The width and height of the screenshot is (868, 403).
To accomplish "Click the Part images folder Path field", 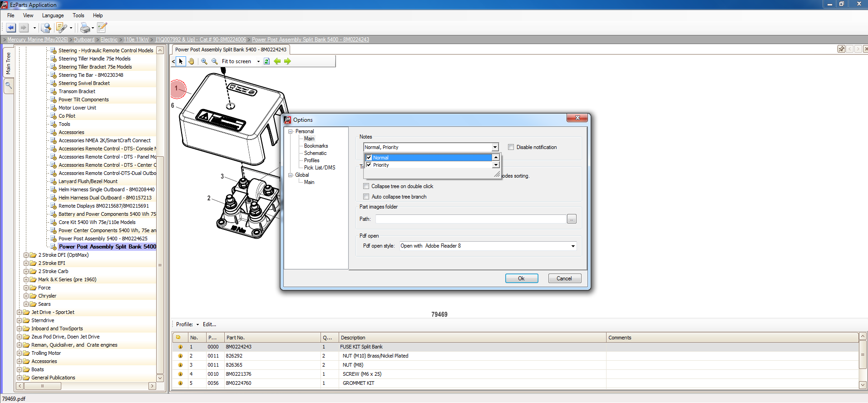I will click(x=471, y=219).
